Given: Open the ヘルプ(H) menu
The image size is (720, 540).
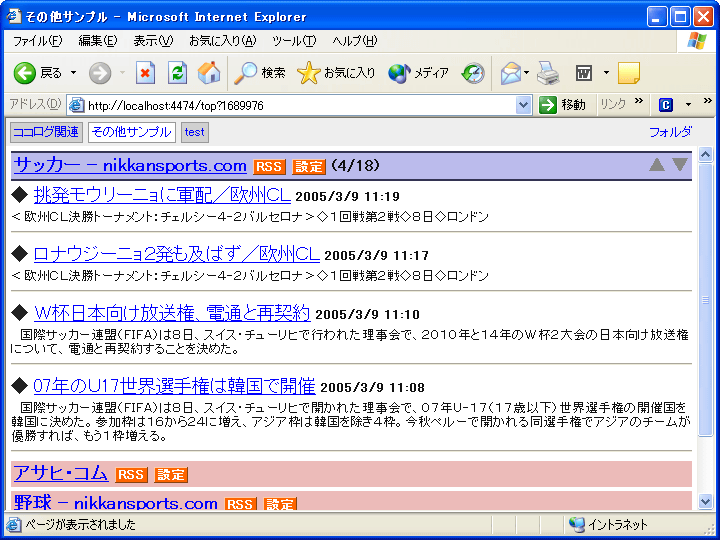Looking at the screenshot, I should coord(354,41).
